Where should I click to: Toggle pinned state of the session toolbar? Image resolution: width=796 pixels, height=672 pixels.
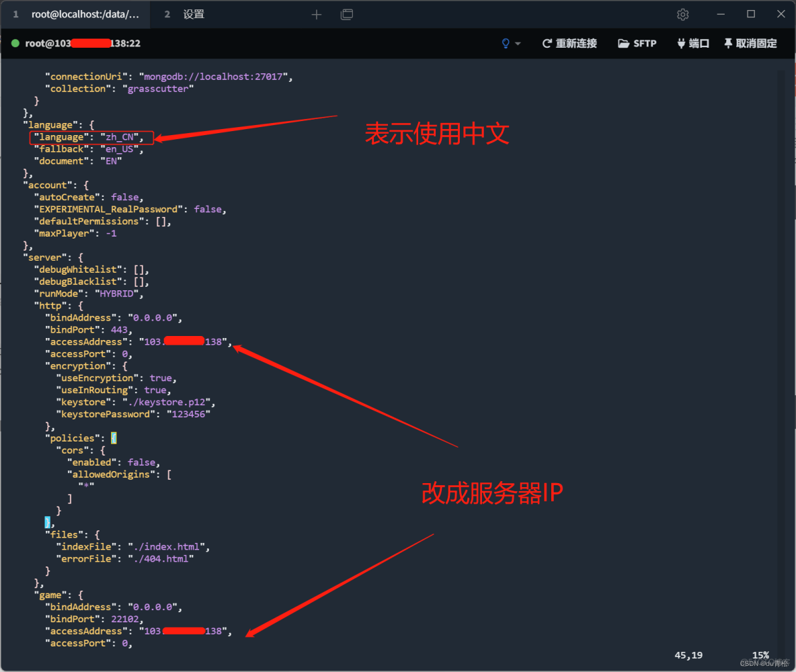750,43
